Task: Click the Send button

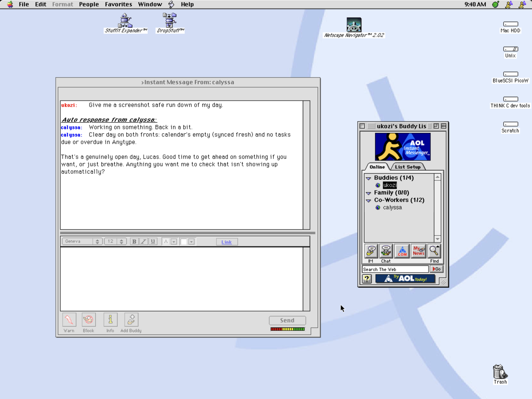Action: coord(287,320)
